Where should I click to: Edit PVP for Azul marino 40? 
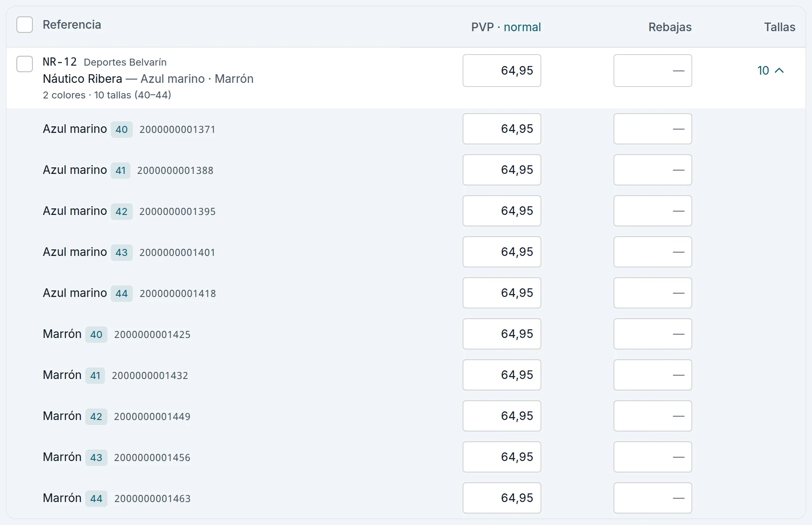(x=502, y=129)
